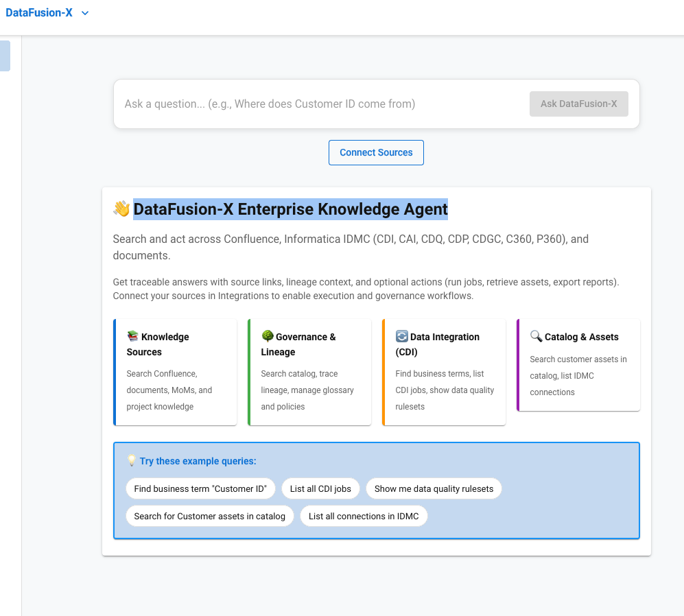Click the waving hand emoji in the welcome heading
This screenshot has width=684, height=616.
coord(121,209)
